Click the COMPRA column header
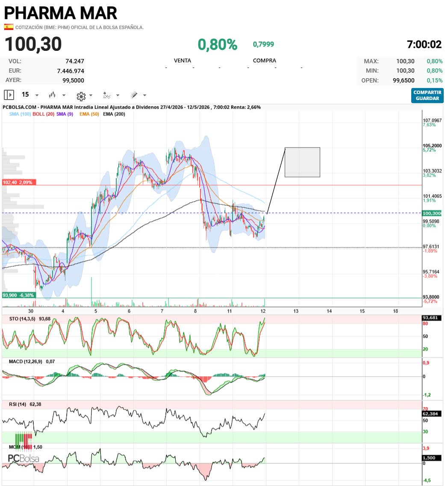Image resolution: width=448 pixels, height=486 pixels. click(265, 60)
